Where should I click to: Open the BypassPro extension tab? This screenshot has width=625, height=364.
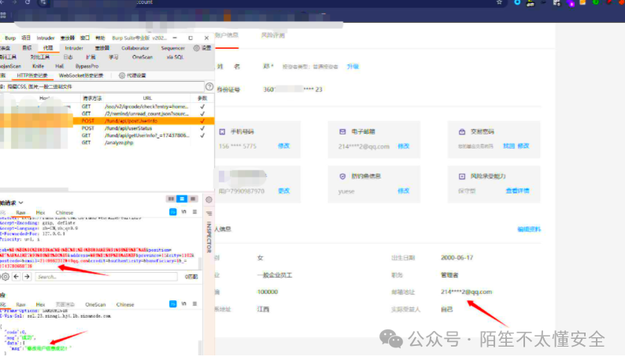87,66
